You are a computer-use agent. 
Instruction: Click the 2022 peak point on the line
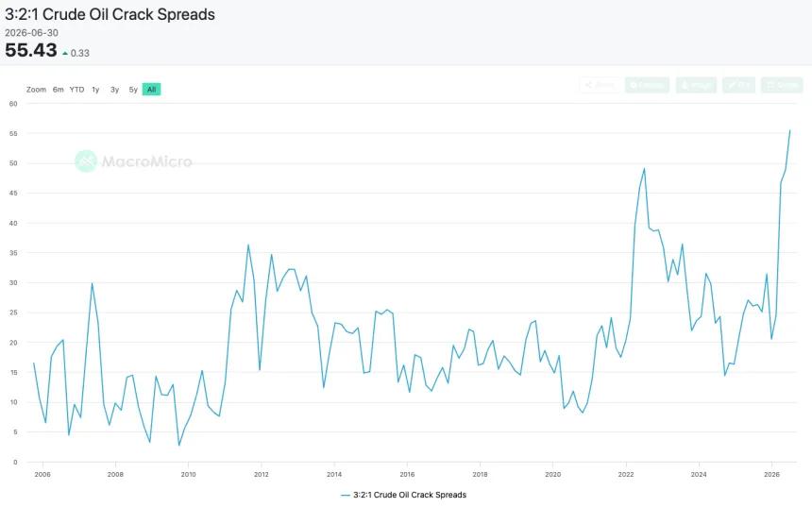(x=644, y=168)
